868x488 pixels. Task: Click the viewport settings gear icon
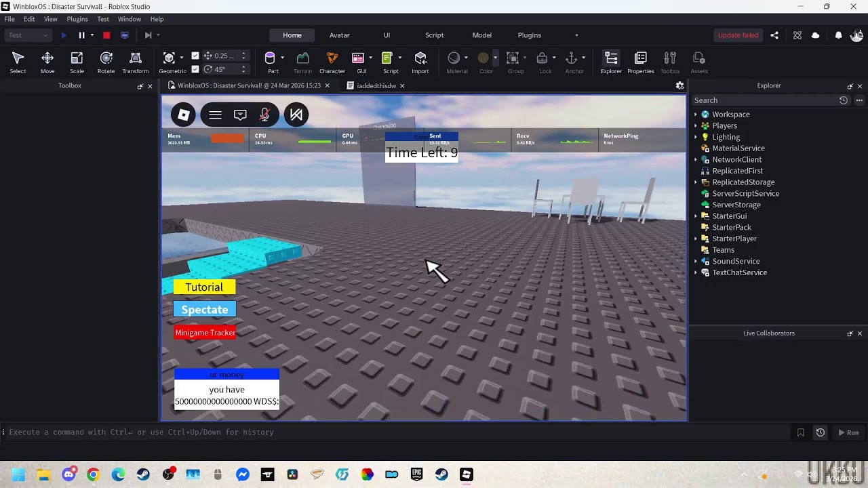pyautogui.click(x=679, y=85)
